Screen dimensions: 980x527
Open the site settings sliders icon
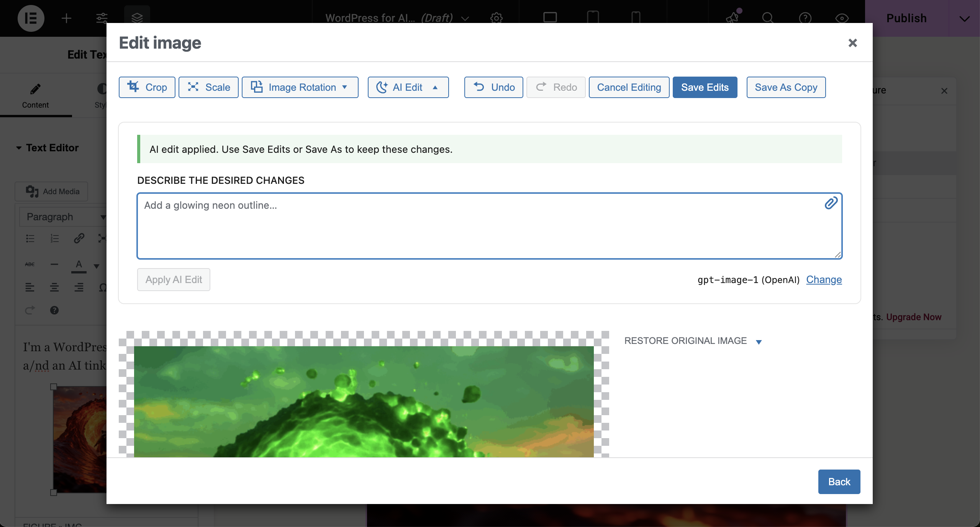(102, 18)
